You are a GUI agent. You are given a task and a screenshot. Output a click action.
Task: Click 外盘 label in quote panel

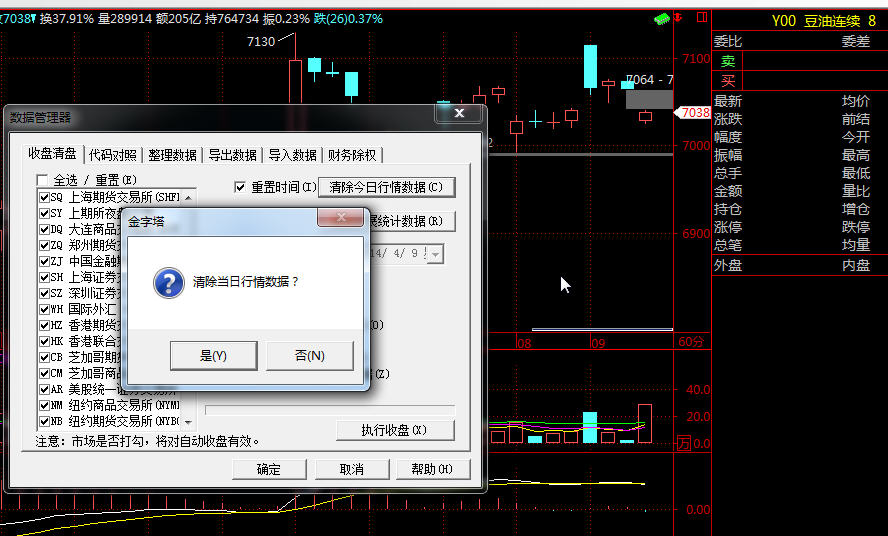pos(728,265)
